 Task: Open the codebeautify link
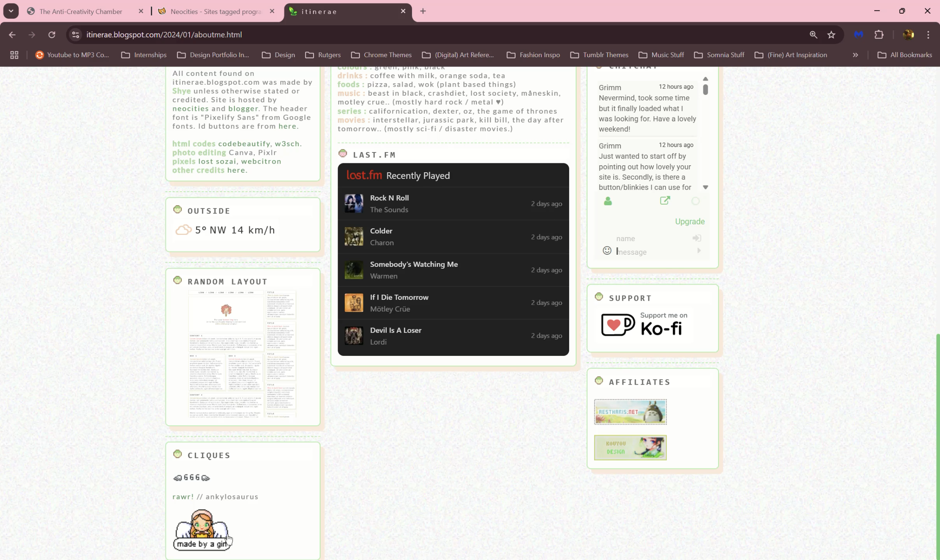point(244,144)
